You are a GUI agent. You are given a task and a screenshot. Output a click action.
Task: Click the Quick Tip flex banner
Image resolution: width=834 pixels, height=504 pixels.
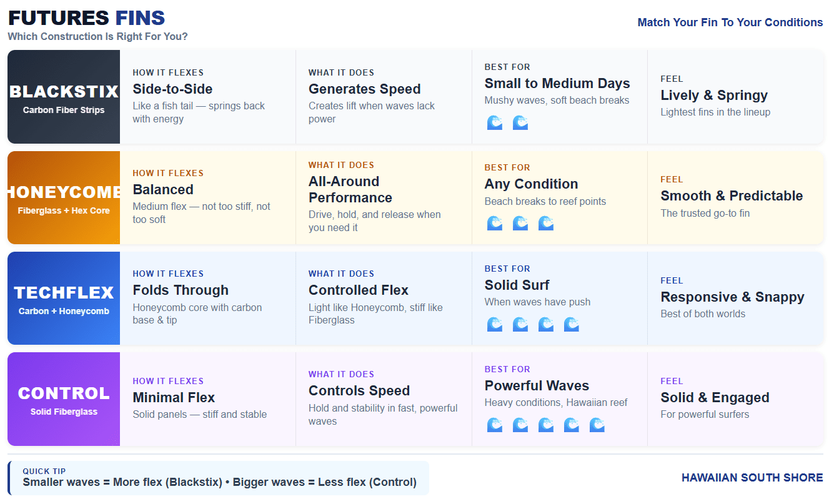coord(219,478)
